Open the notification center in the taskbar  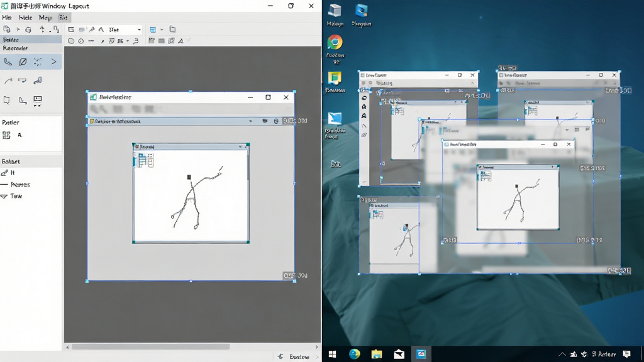pyautogui.click(x=627, y=354)
